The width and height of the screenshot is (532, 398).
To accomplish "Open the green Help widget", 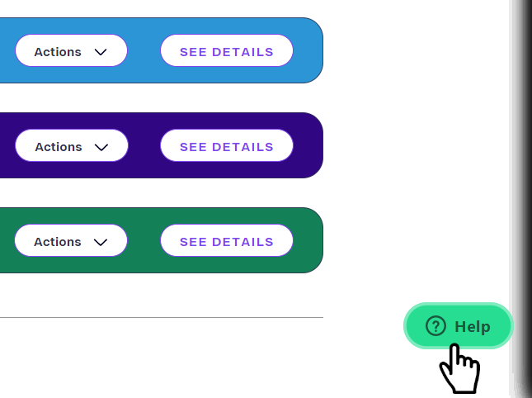I will click(x=459, y=326).
